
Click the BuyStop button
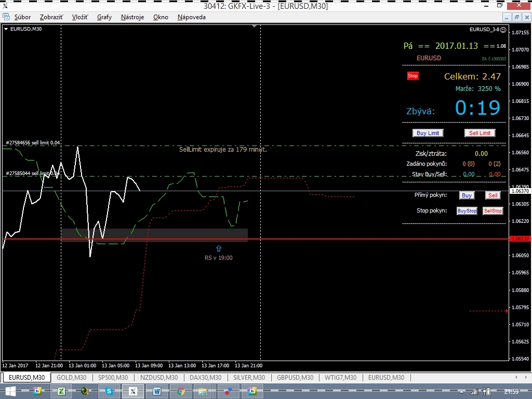(x=467, y=211)
